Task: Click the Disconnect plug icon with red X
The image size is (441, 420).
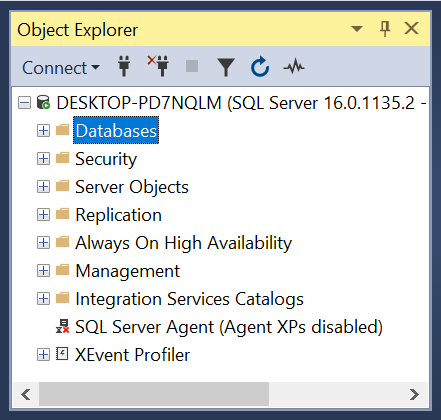Action: click(158, 66)
